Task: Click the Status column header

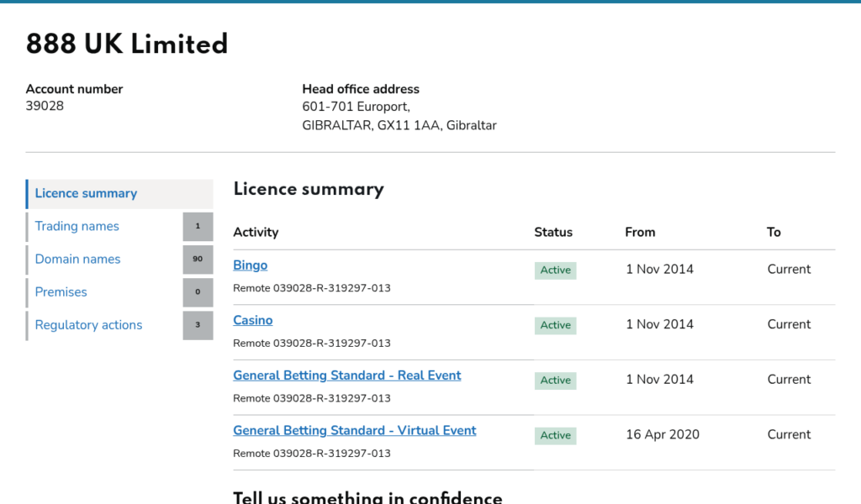Action: pyautogui.click(x=553, y=232)
